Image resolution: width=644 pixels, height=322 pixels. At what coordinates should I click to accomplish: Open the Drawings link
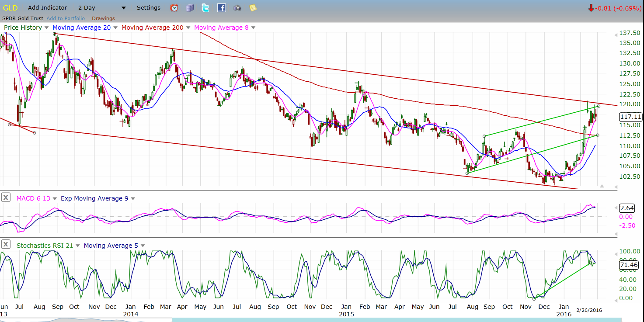[x=103, y=18]
